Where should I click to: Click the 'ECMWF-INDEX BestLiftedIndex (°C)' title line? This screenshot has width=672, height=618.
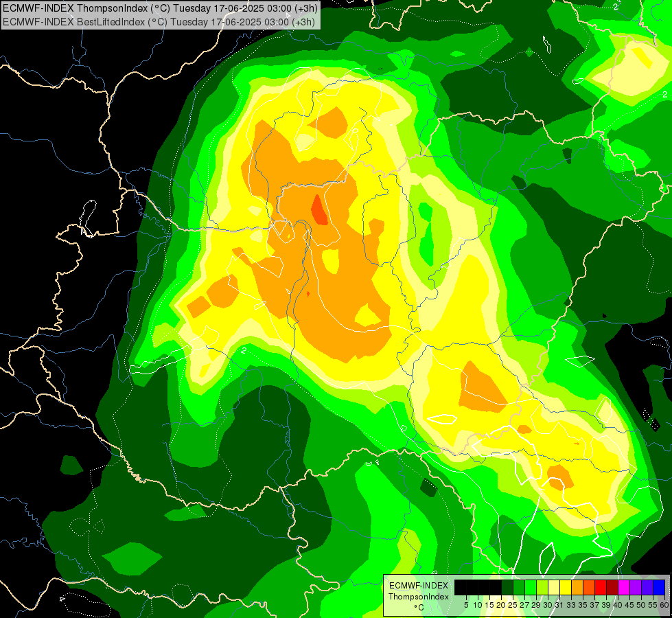click(x=159, y=21)
